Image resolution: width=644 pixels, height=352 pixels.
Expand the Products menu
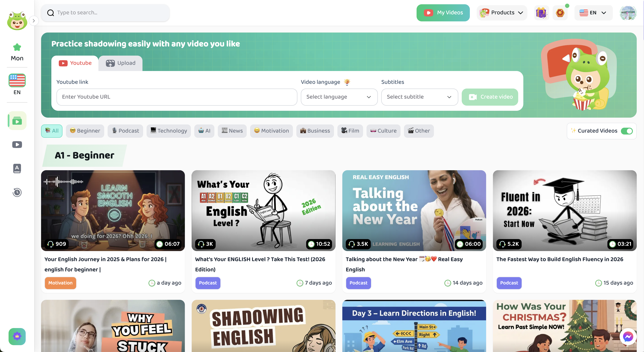pos(502,13)
